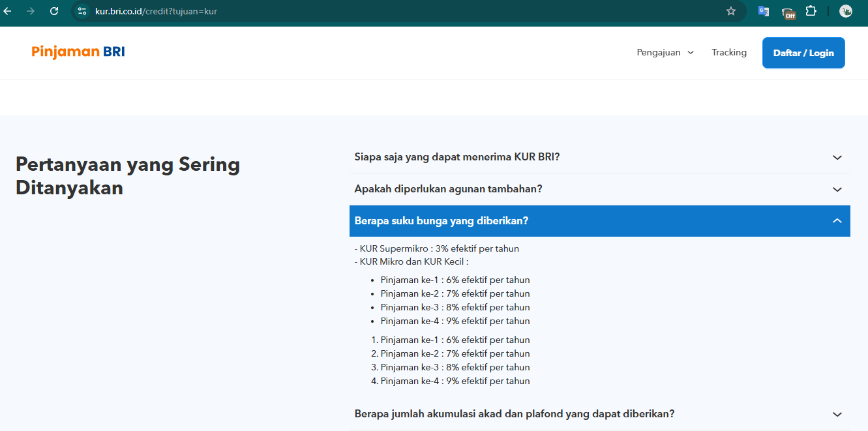Reload the current page
This screenshot has height=431, width=868.
(54, 11)
